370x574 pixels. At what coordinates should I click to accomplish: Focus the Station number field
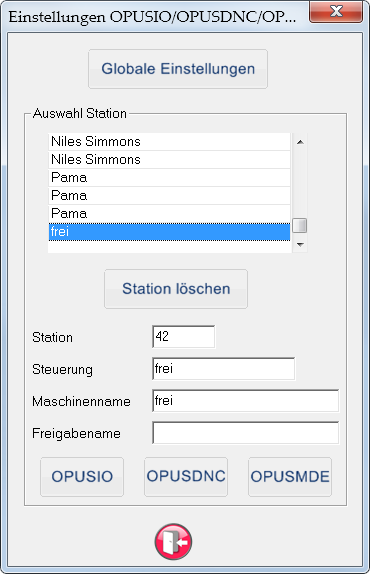point(184,336)
